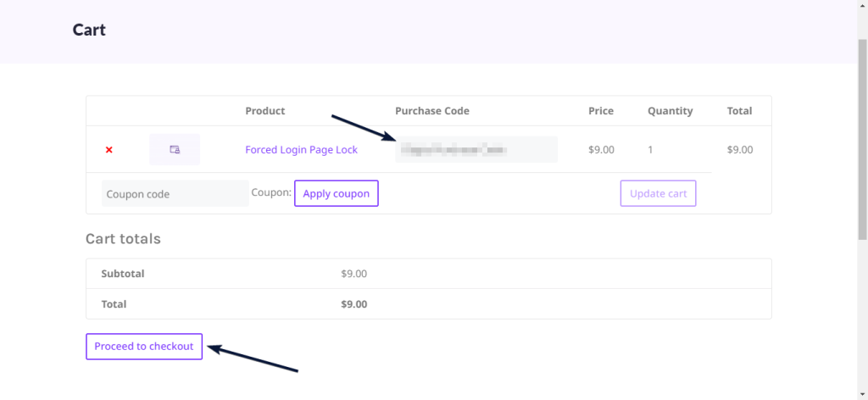Click the product thumbnail image icon
This screenshot has height=400, width=868.
pos(175,149)
